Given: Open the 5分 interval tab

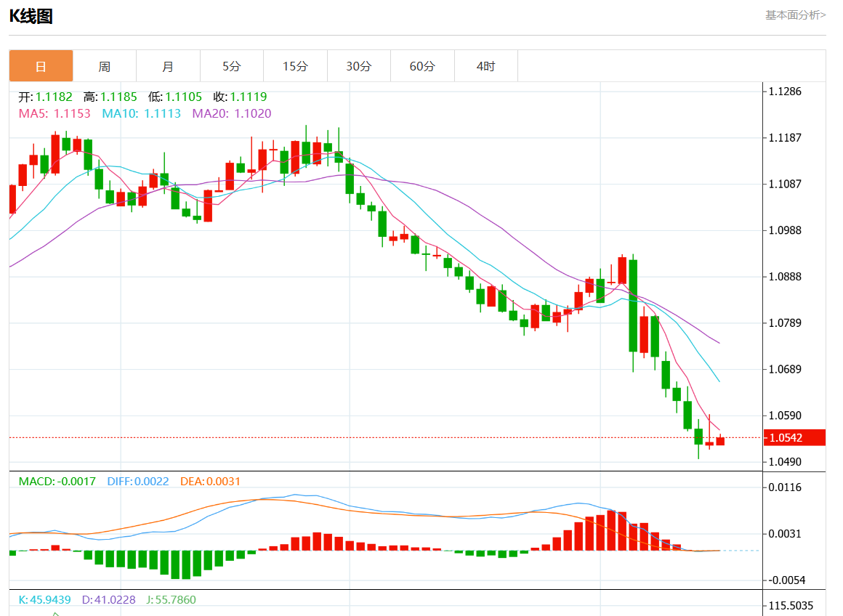Looking at the screenshot, I should 231,66.
